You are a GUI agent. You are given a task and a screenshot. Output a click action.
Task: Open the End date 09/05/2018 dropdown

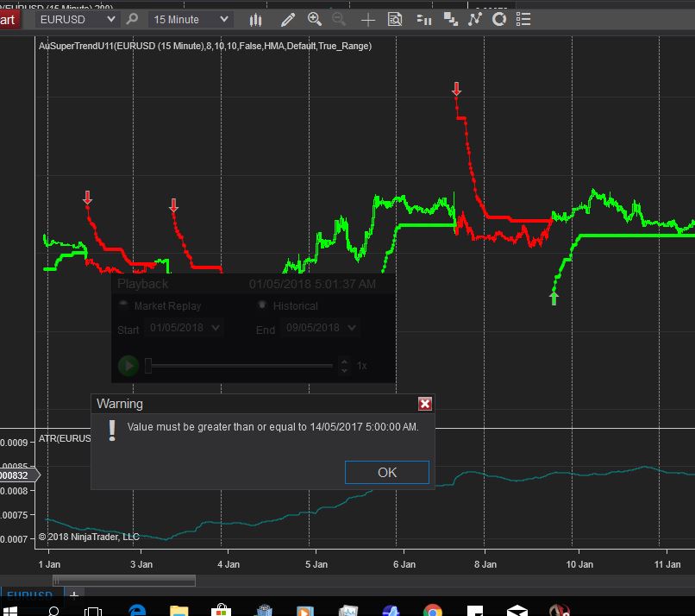[320, 328]
